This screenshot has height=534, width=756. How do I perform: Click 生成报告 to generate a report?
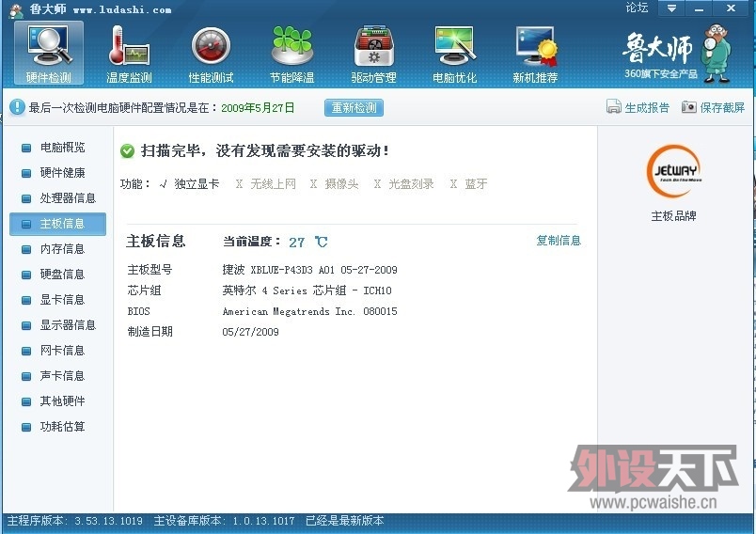(x=638, y=107)
